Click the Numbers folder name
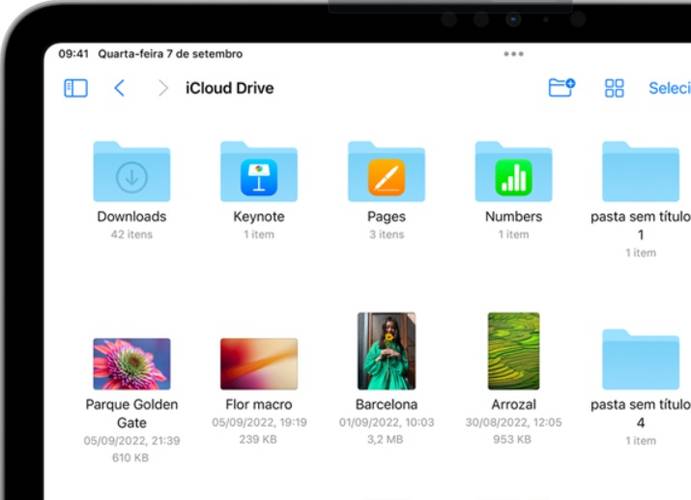Image resolution: width=691 pixels, height=500 pixels. tap(514, 217)
